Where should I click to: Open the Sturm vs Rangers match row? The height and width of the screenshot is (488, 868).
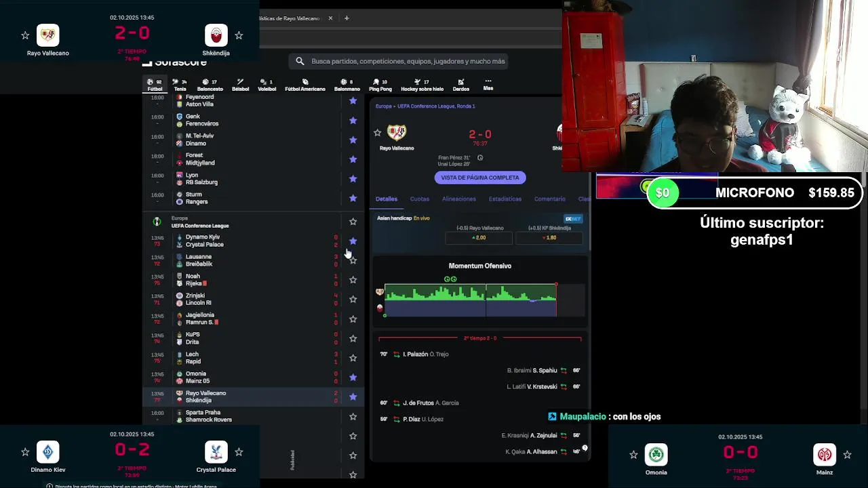click(254, 198)
